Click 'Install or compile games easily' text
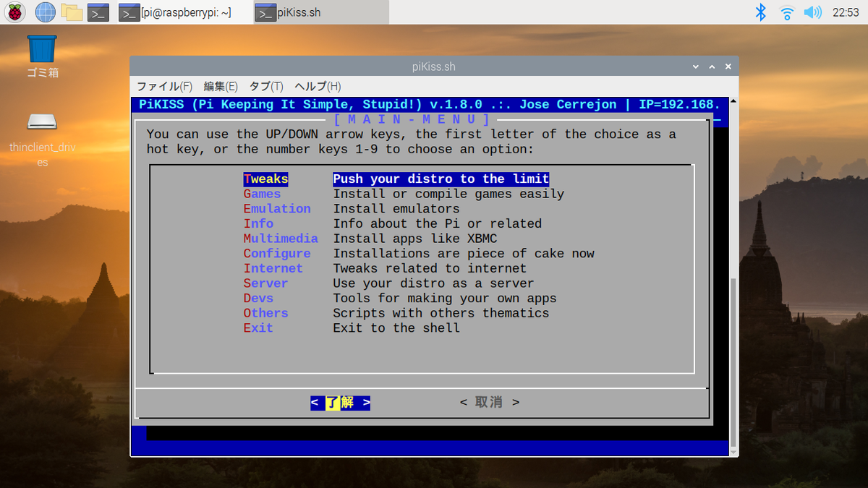Image resolution: width=868 pixels, height=488 pixels. pyautogui.click(x=448, y=194)
